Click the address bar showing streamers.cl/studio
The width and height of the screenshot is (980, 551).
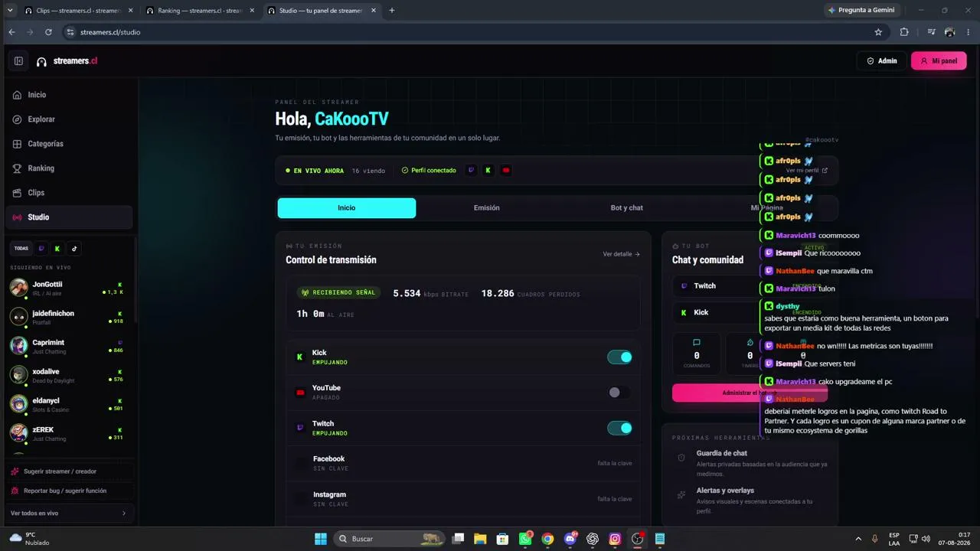point(467,32)
